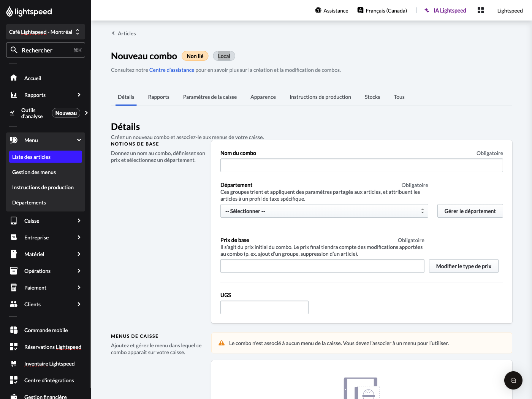Expand the Outils d'analyse chevron
Viewport: 532px width, 399px height.
coord(87,113)
